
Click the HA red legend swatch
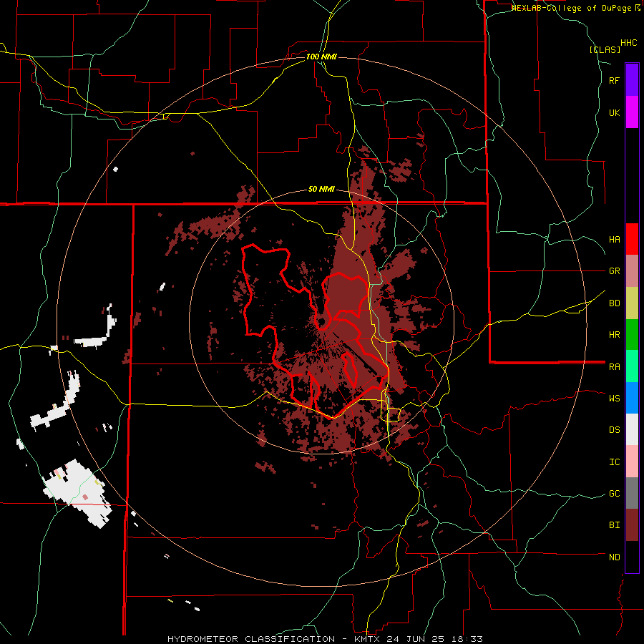click(632, 239)
